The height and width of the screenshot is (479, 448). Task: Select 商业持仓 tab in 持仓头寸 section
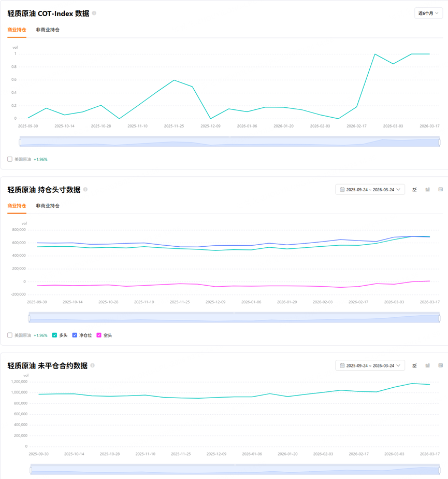point(17,206)
